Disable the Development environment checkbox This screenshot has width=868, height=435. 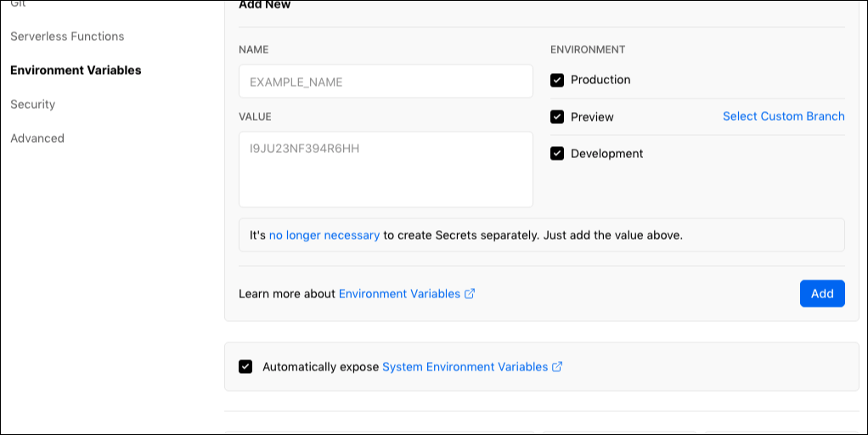(x=557, y=153)
